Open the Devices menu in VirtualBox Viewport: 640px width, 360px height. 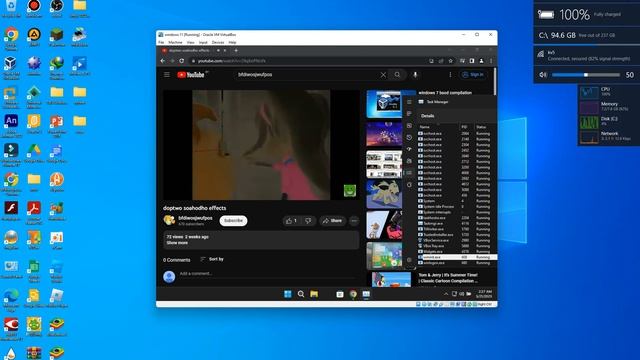coord(218,42)
